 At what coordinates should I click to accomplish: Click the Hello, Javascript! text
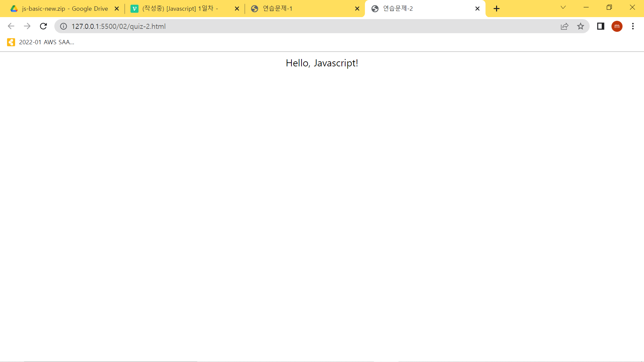pyautogui.click(x=322, y=63)
